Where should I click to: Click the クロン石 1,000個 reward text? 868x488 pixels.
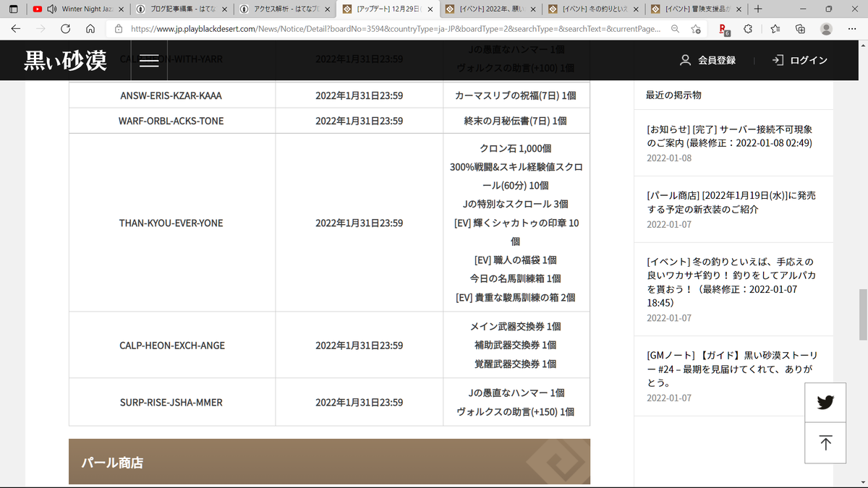(516, 148)
